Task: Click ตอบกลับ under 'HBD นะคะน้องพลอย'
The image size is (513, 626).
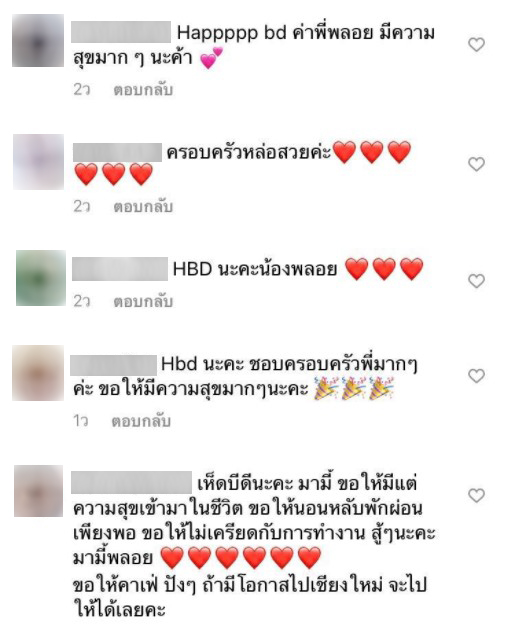Action: coord(143,301)
